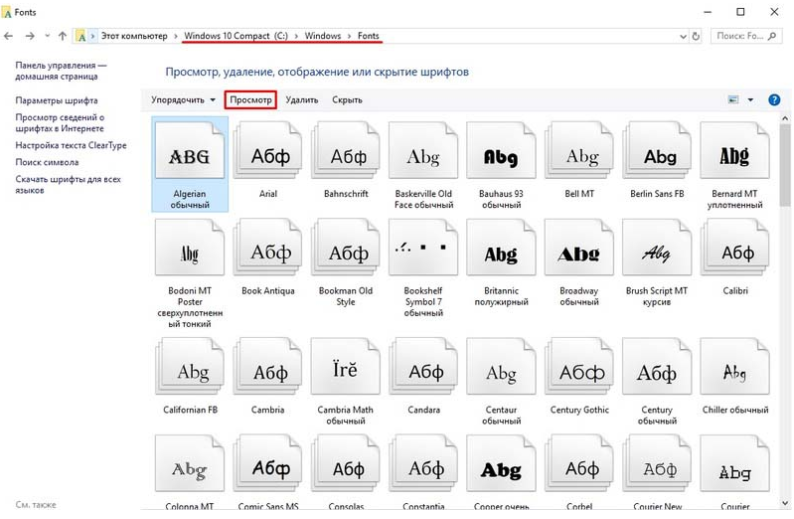Open Просмотр сведений о шрифтах в Интернете
794x519 pixels.
[60, 123]
